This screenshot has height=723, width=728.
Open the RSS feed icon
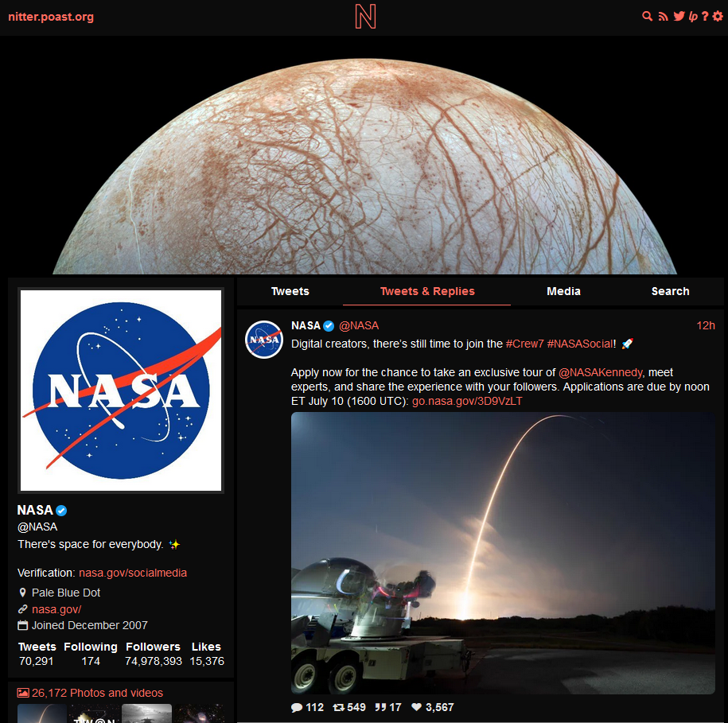pyautogui.click(x=663, y=17)
